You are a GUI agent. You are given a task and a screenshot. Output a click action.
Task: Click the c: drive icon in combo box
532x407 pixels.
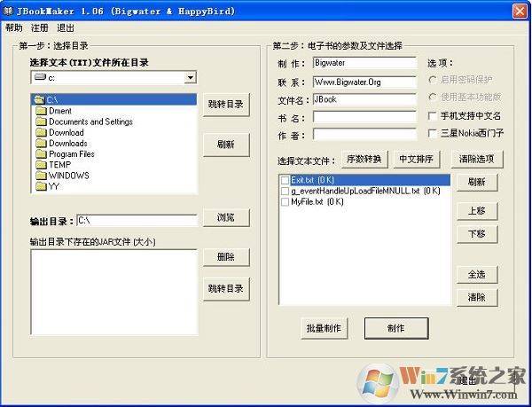40,77
